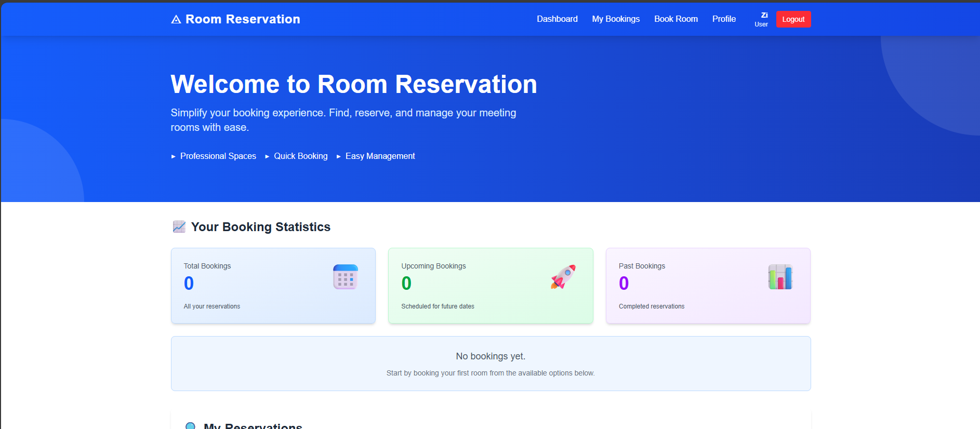Select the Upcoming Bookings statistics card
The height and width of the screenshot is (429, 980).
(x=490, y=286)
